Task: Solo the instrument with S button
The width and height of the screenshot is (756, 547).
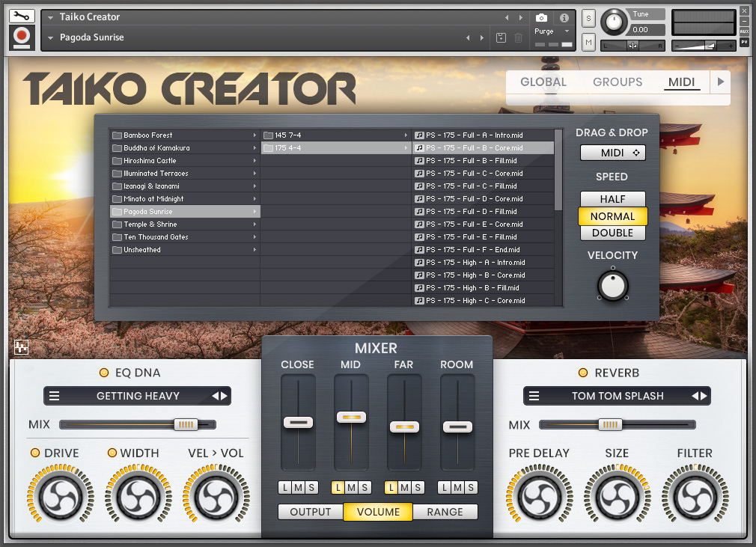Action: coord(588,19)
